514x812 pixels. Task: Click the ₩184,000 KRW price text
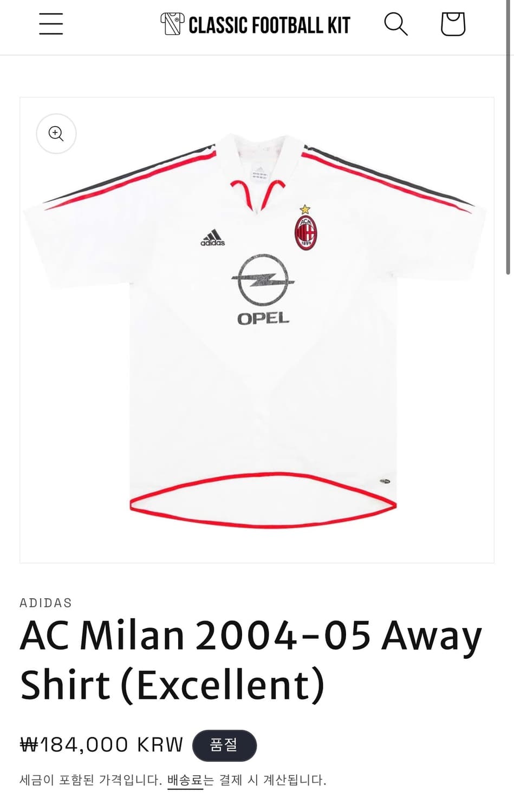[101, 745]
